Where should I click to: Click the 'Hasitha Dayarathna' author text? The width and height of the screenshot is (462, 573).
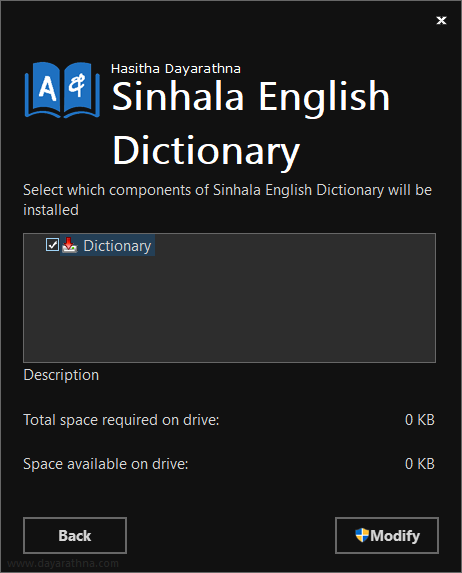coord(176,68)
